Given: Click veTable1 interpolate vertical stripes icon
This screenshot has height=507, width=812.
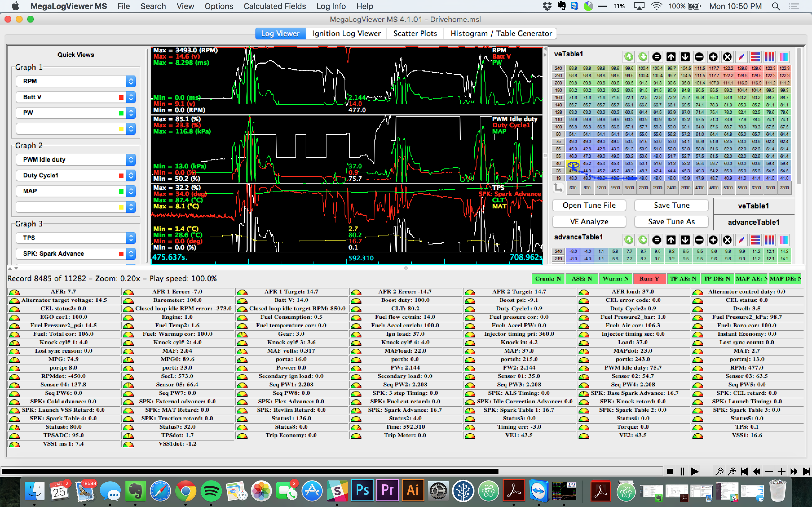Looking at the screenshot, I should point(769,57).
